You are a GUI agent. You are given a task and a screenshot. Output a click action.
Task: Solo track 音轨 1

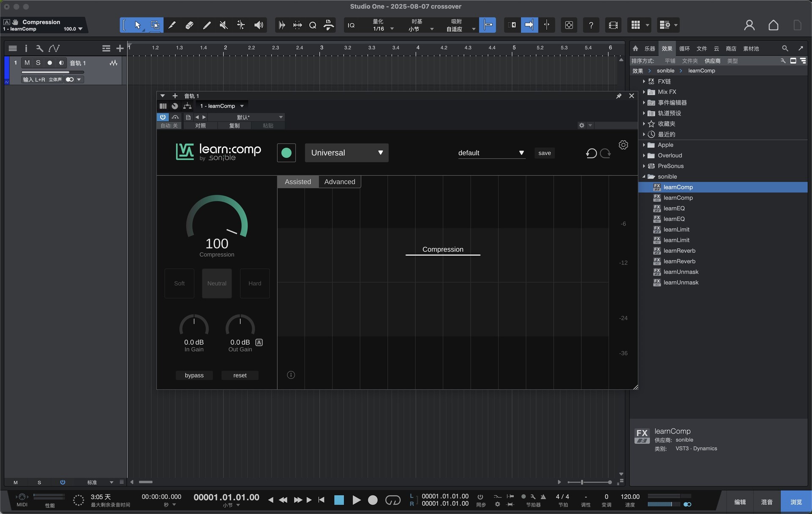pos(38,63)
